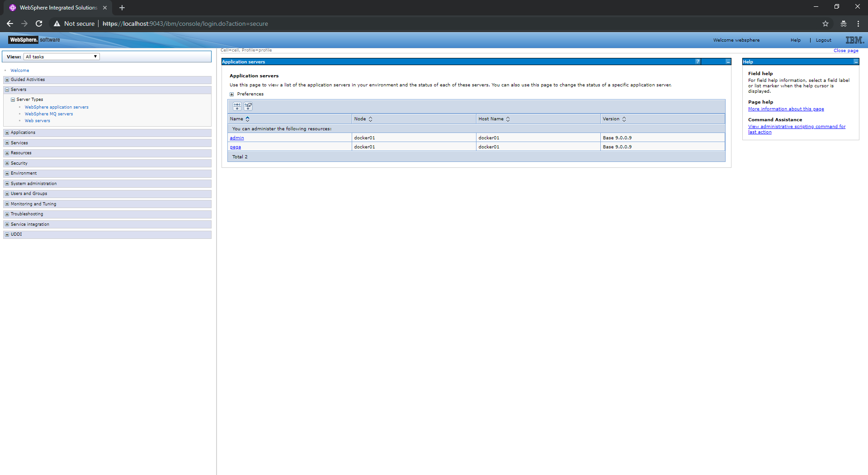Expand the Security navigation section
The width and height of the screenshot is (868, 475).
pyautogui.click(x=7, y=163)
